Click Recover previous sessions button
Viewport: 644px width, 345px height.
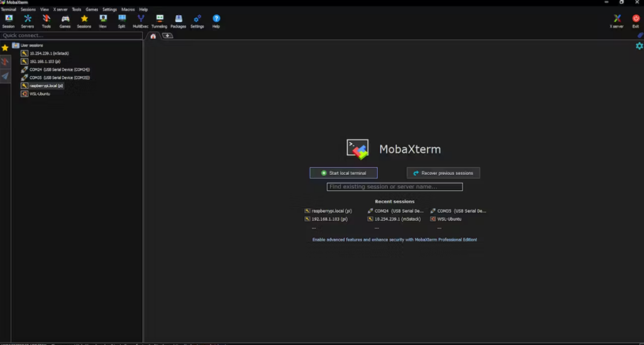point(443,172)
